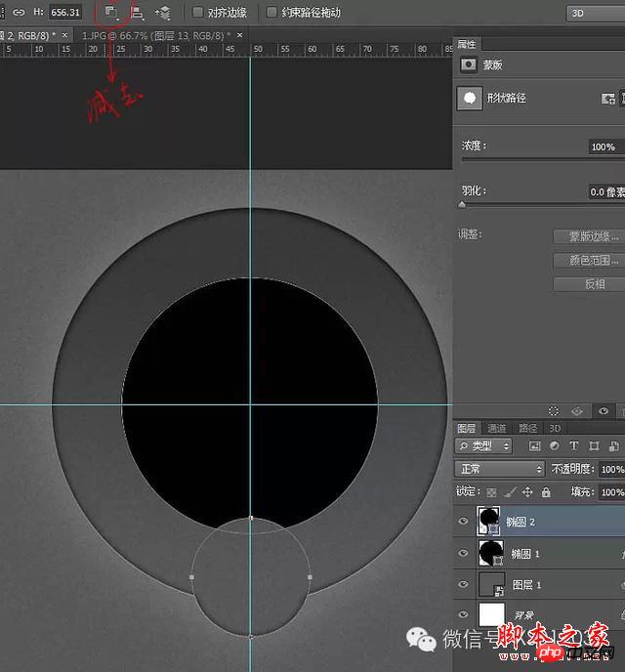Viewport: 625px width, 672px height.
Task: Select the 属性 panel tab
Action: pyautogui.click(x=467, y=44)
